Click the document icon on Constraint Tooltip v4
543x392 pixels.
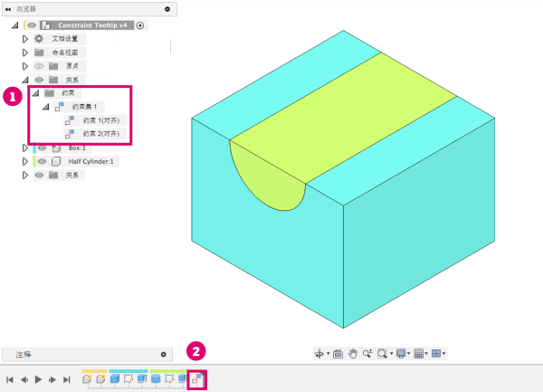[x=46, y=25]
